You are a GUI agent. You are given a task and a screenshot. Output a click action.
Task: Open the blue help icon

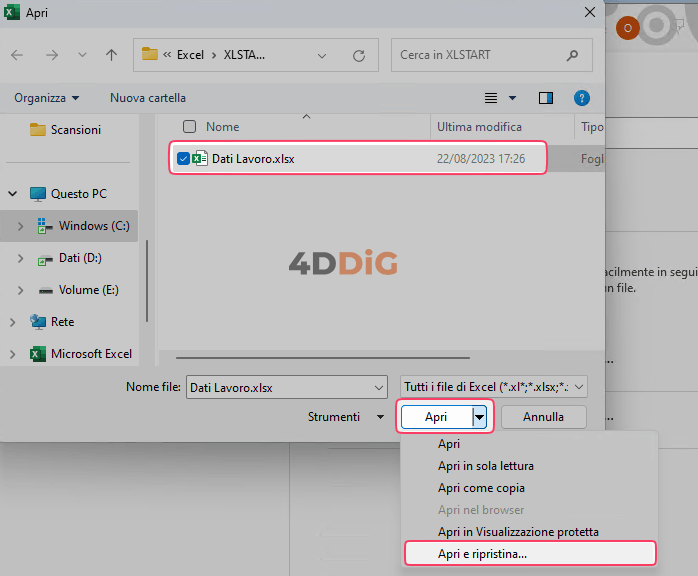tap(582, 98)
